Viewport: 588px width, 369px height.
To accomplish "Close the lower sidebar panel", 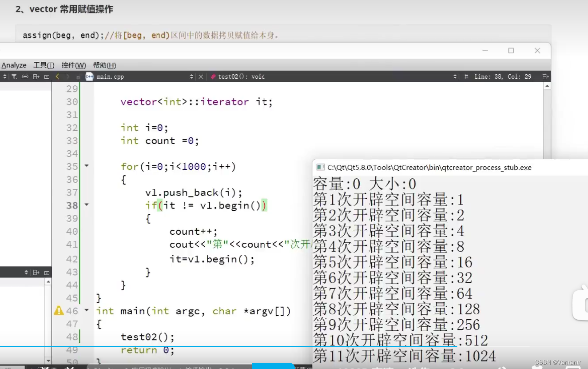I will coord(47,272).
